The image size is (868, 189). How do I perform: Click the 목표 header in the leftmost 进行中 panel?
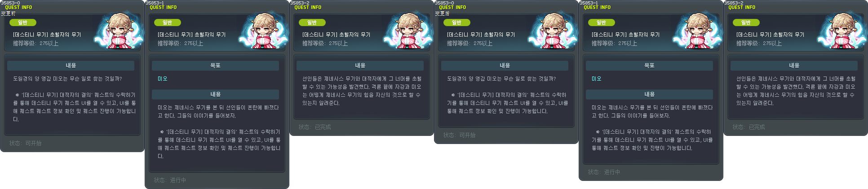coord(215,66)
